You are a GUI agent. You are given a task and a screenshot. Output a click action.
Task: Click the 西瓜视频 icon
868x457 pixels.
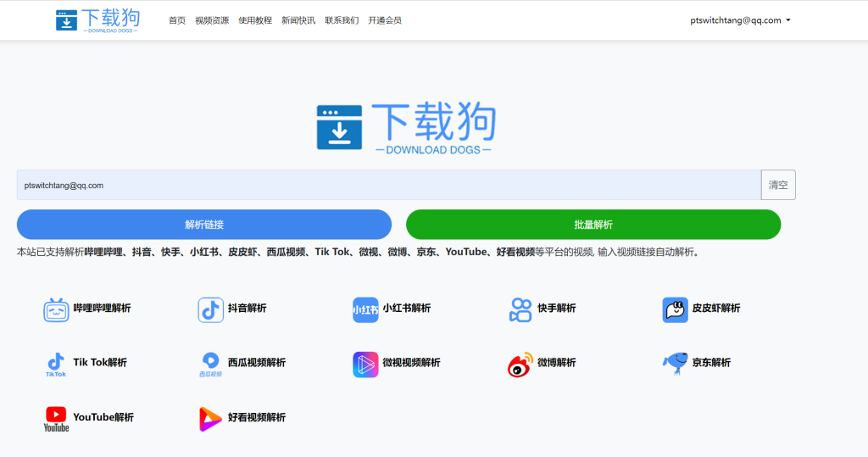pos(210,365)
